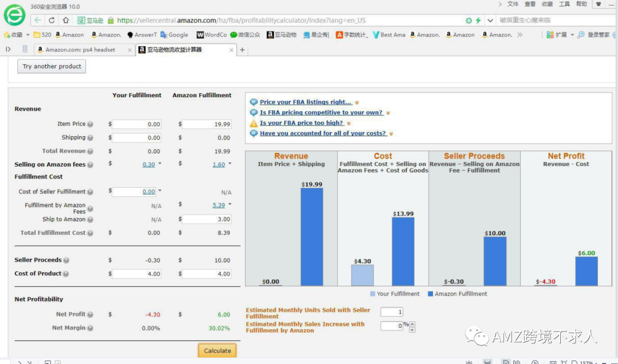The height and width of the screenshot is (364, 618).
Task: Toggle the sidebar panel icon left of tabs
Action: 8,49
